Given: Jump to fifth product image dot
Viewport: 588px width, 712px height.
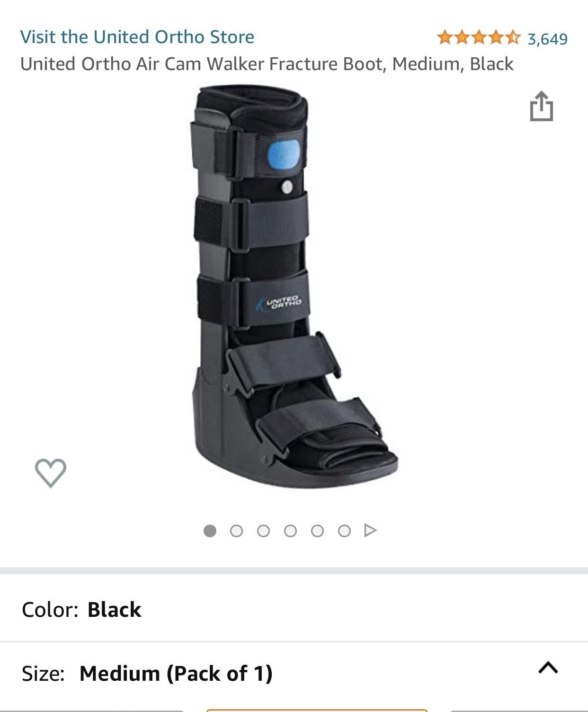Looking at the screenshot, I should tap(317, 531).
